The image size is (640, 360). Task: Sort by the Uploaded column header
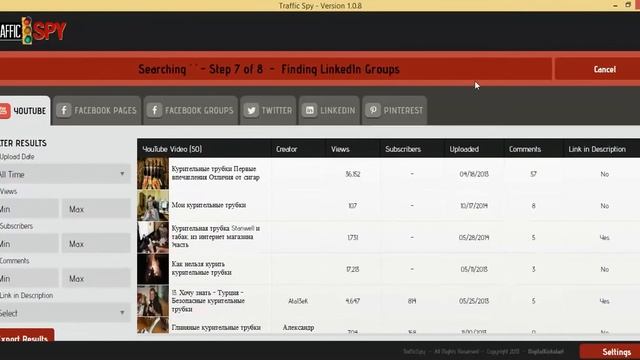tap(473, 149)
